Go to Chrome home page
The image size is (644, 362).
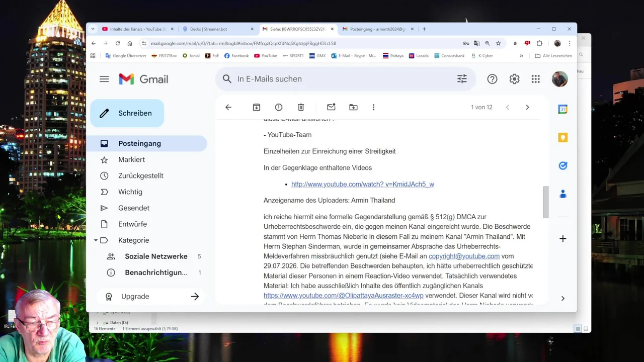tap(130, 43)
